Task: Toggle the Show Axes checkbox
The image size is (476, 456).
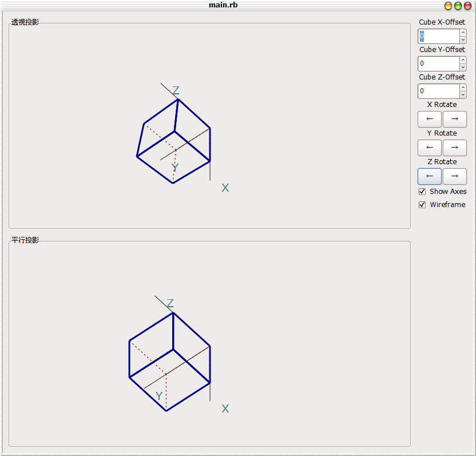Action: click(422, 192)
